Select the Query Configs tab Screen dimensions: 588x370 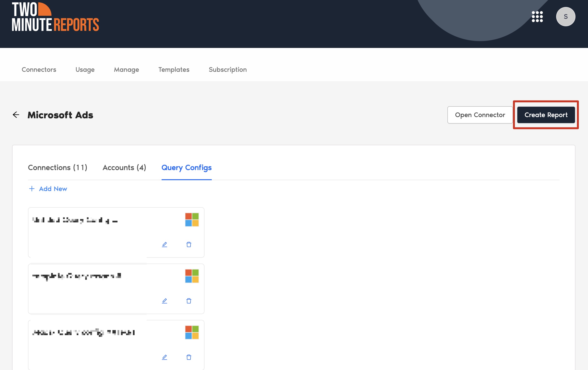click(x=187, y=168)
